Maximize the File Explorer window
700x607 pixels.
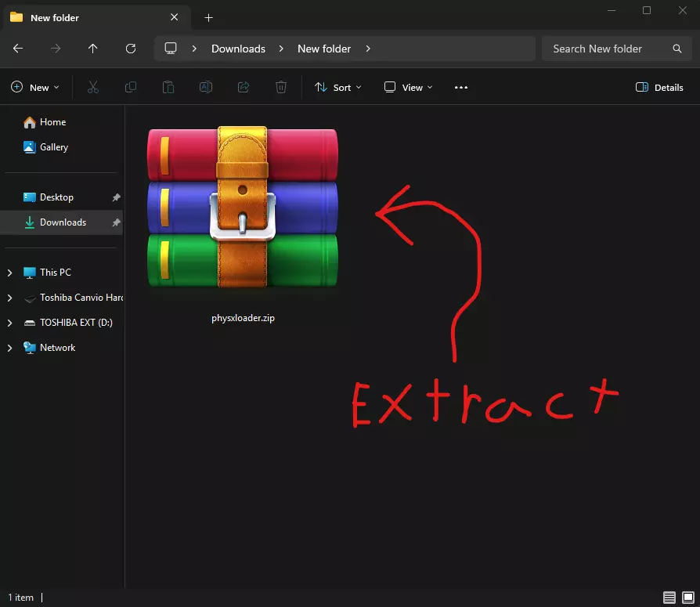[x=647, y=10]
